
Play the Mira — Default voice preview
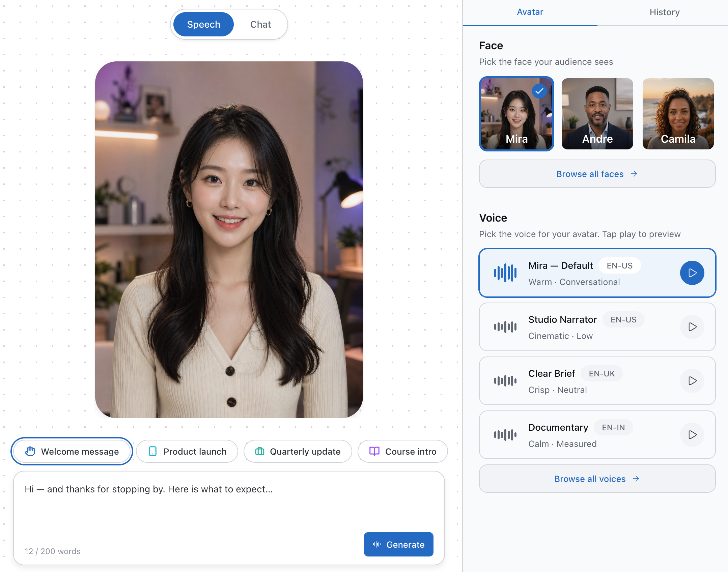coord(692,273)
